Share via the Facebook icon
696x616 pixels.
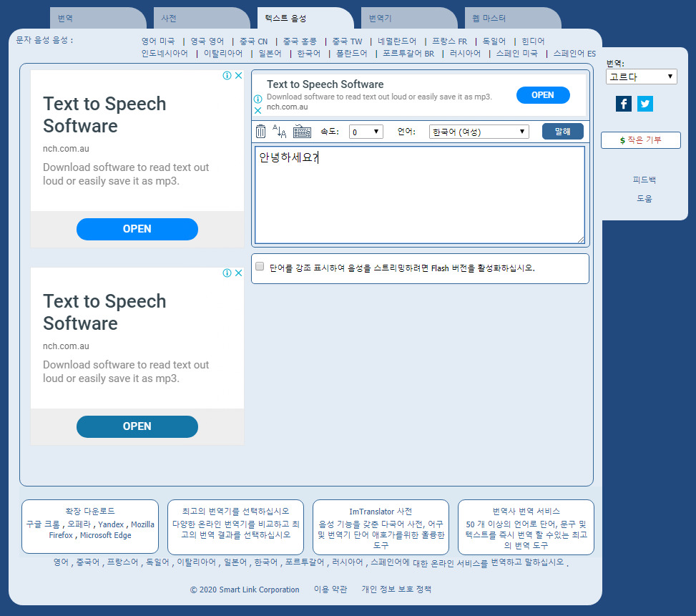point(624,104)
